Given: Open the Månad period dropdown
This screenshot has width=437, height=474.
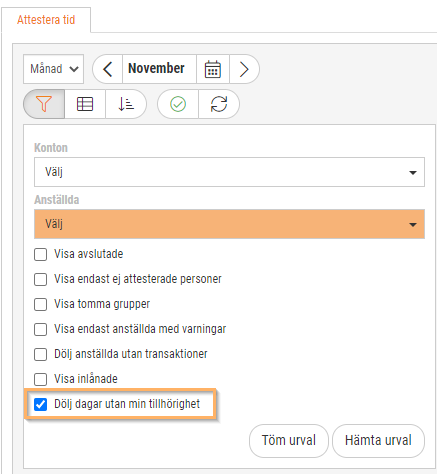Looking at the screenshot, I should [53, 69].
